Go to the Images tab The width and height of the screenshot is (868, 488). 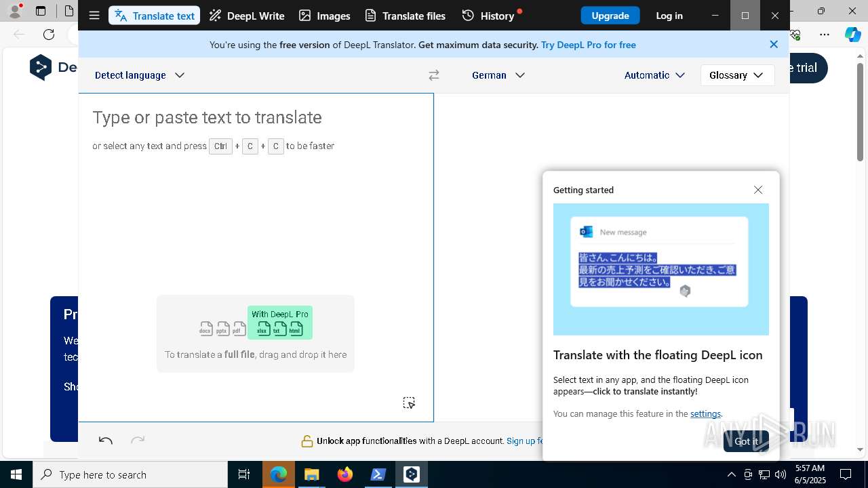tap(325, 16)
